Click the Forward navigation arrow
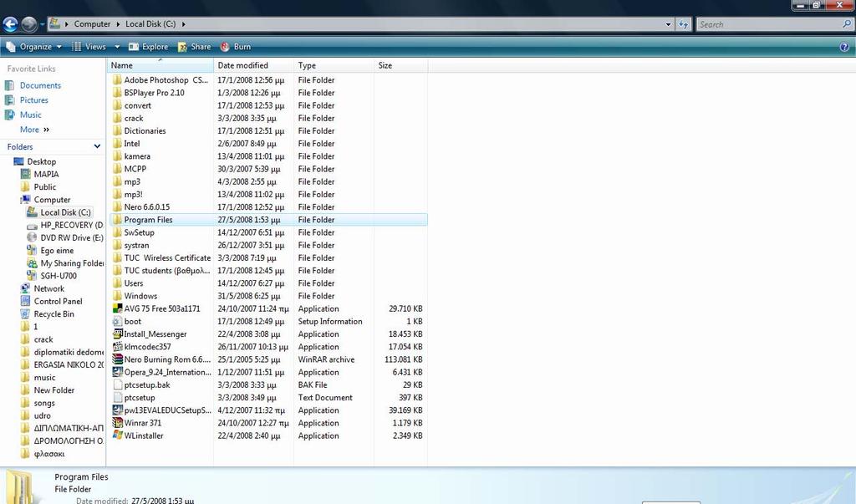The image size is (856, 504). tap(29, 24)
